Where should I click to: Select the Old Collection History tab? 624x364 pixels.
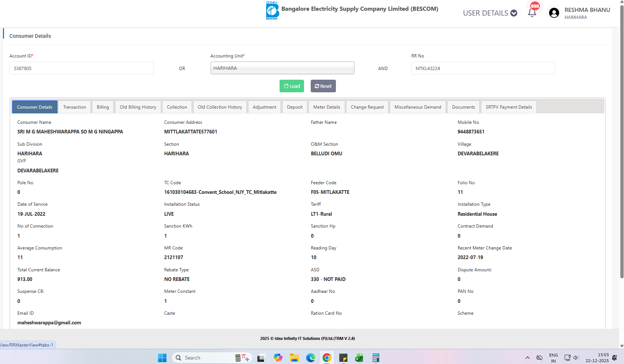point(219,107)
